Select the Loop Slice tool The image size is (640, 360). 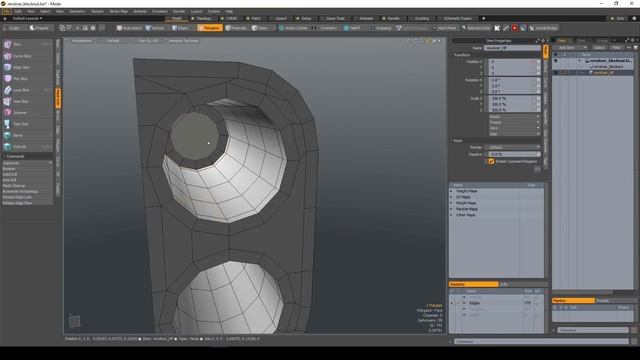tap(27, 90)
